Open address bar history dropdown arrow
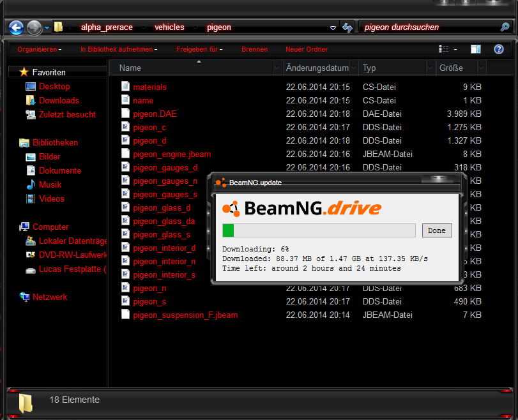The height and width of the screenshot is (420, 518). pyautogui.click(x=333, y=27)
